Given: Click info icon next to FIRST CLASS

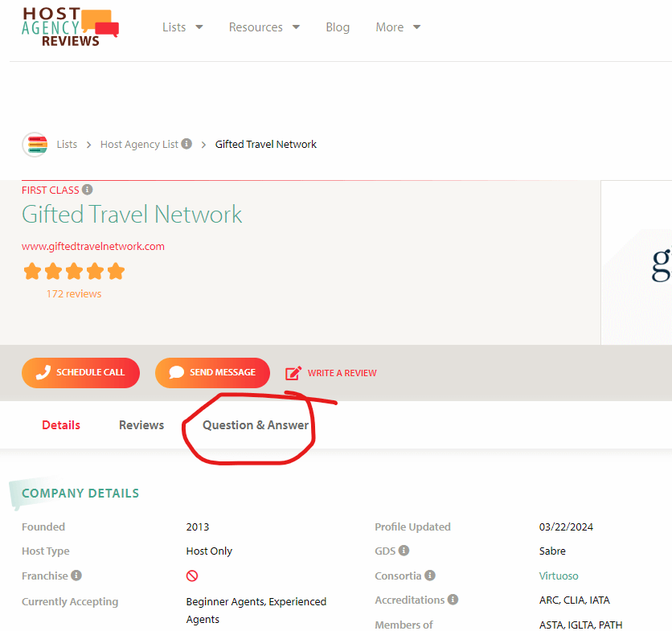Looking at the screenshot, I should point(88,190).
